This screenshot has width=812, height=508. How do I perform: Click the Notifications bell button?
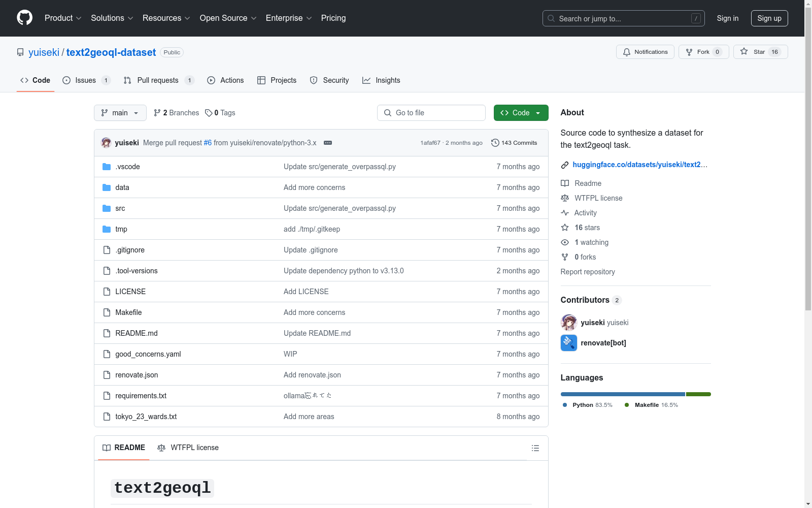(x=645, y=52)
